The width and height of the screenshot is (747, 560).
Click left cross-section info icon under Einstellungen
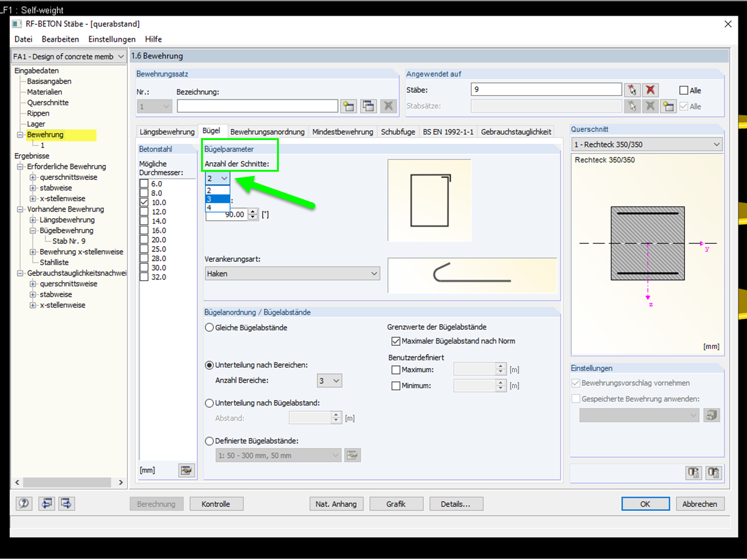click(x=693, y=473)
